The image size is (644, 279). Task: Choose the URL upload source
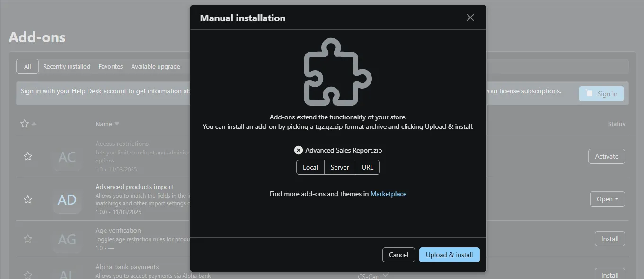pos(367,167)
